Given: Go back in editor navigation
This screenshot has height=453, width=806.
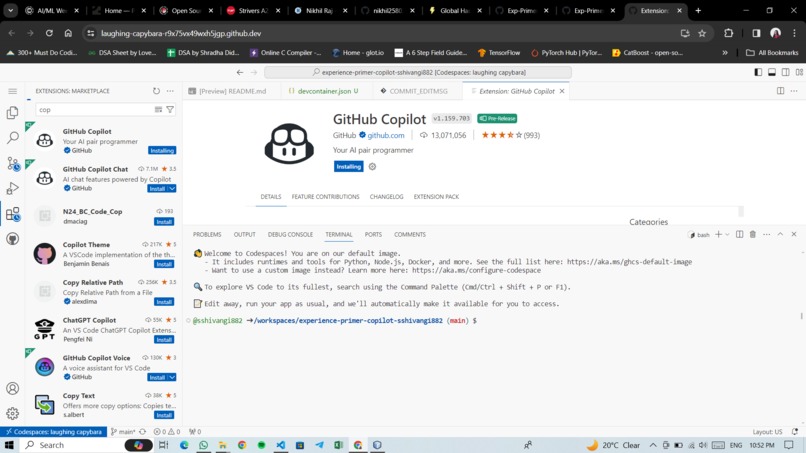Looking at the screenshot, I should pos(240,73).
